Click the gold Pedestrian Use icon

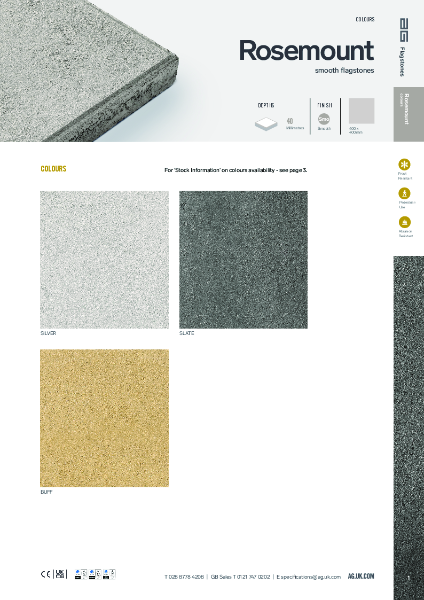[x=404, y=193]
